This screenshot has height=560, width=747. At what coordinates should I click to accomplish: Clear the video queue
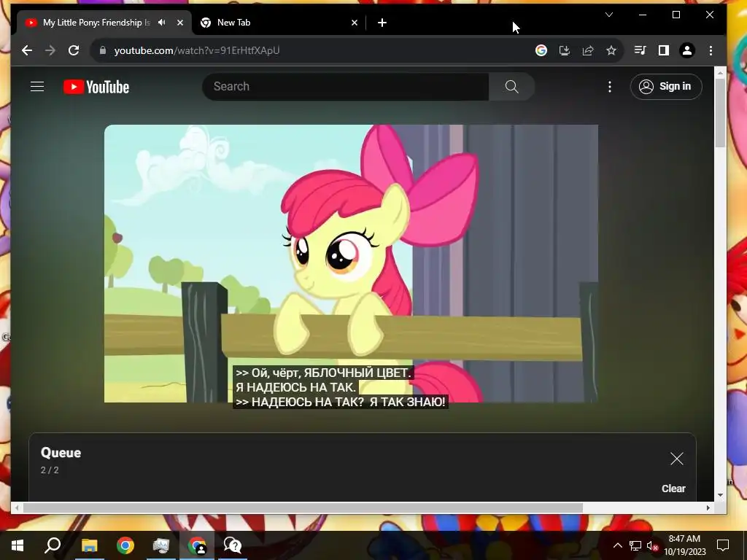(673, 489)
